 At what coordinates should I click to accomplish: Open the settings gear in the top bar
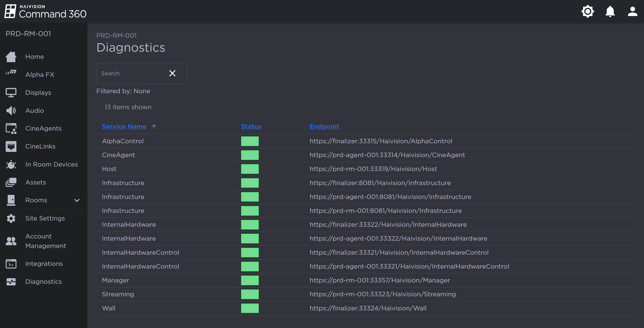[588, 11]
